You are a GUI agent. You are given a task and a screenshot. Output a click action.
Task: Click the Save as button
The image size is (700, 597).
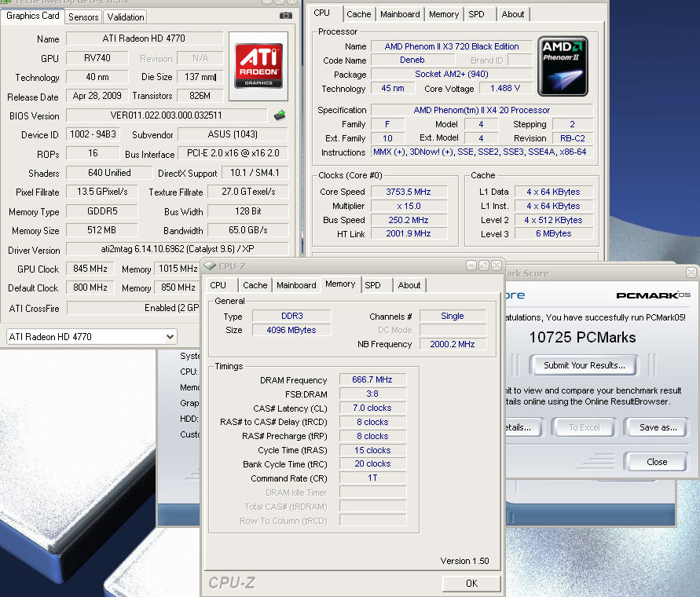(658, 427)
